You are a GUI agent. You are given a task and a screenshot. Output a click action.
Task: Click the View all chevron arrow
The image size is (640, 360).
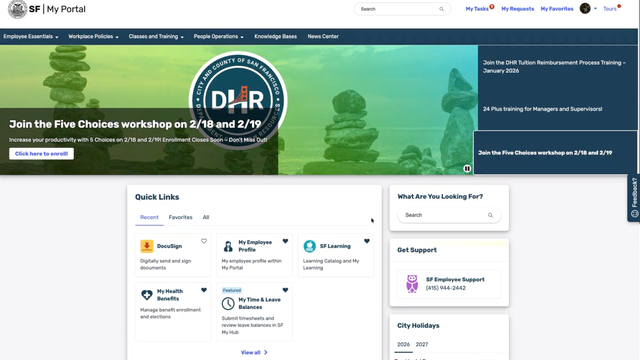click(x=266, y=352)
